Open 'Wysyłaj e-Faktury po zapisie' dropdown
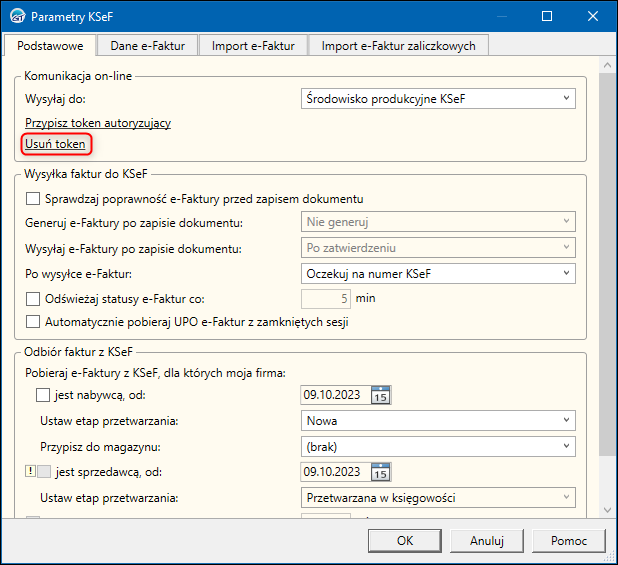 tap(438, 248)
